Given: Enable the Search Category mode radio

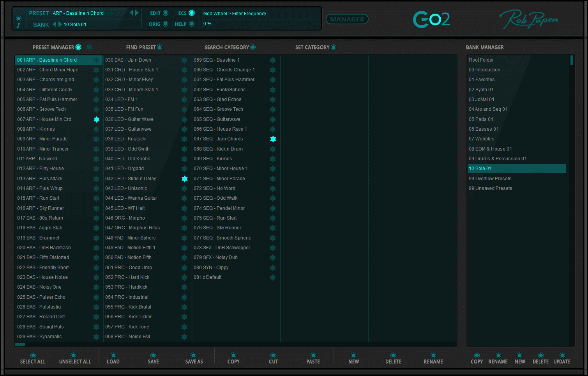Looking at the screenshot, I should pyautogui.click(x=253, y=47).
